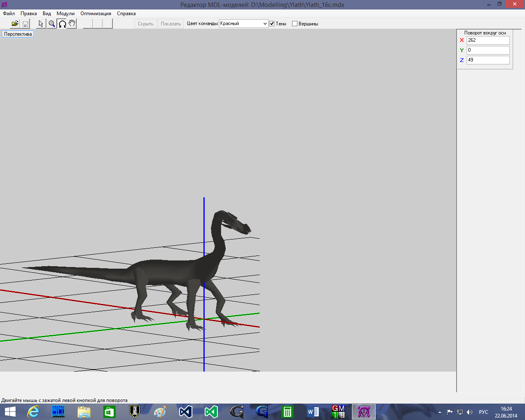Show hidden tray icons arrow
The image size is (525, 420).
440,412
